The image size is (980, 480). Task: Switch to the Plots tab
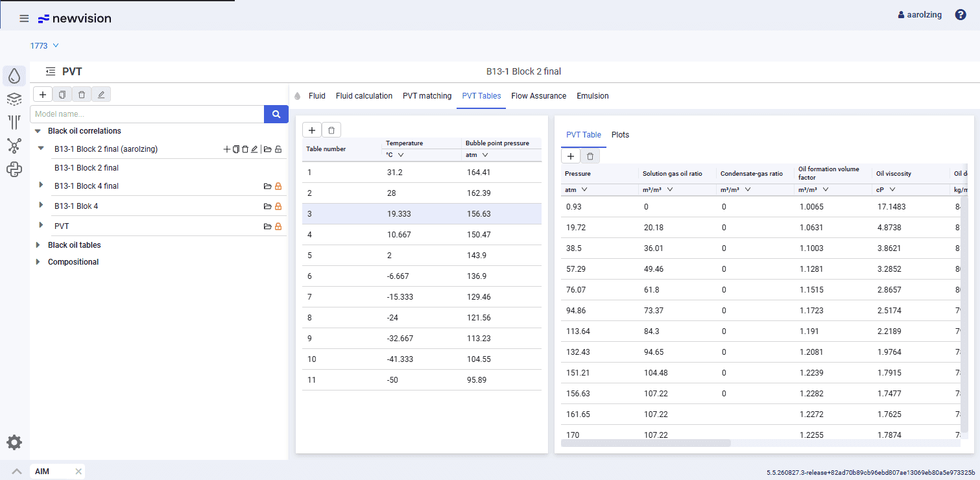(x=620, y=135)
